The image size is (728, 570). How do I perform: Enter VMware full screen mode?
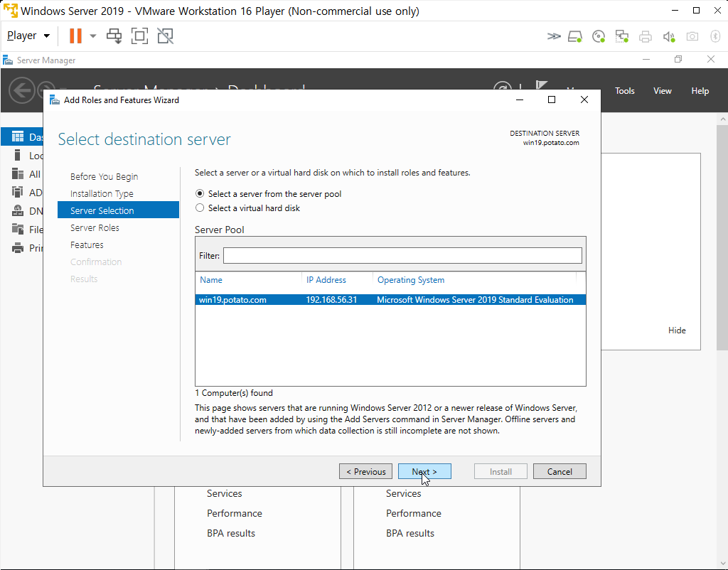140,36
